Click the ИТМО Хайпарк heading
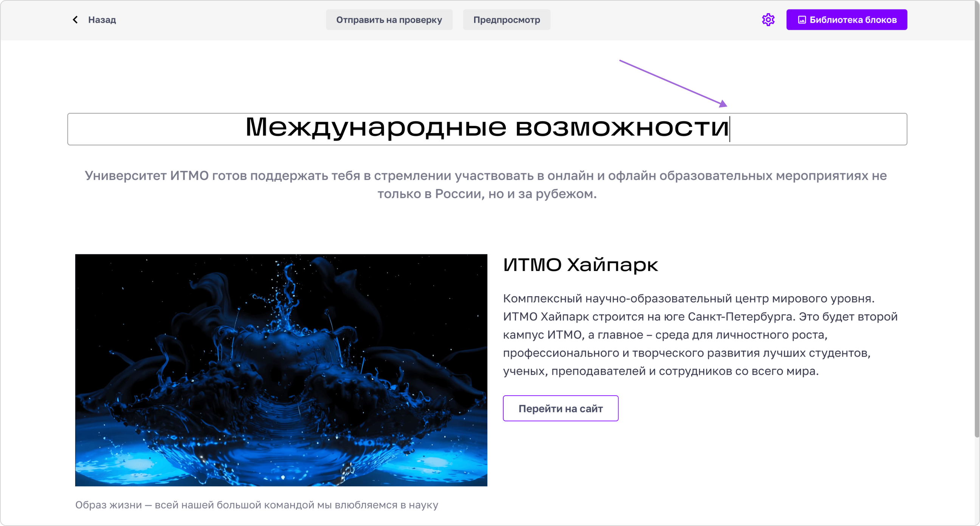 tap(580, 265)
